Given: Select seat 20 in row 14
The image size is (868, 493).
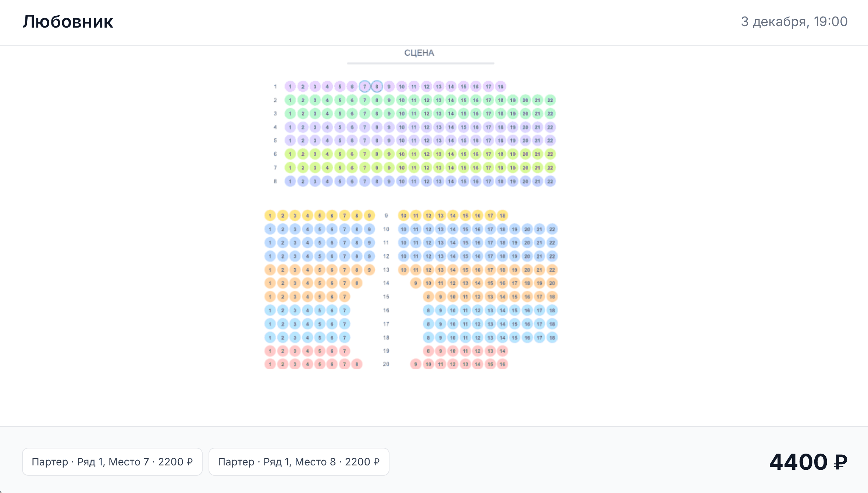Looking at the screenshot, I should point(552,283).
